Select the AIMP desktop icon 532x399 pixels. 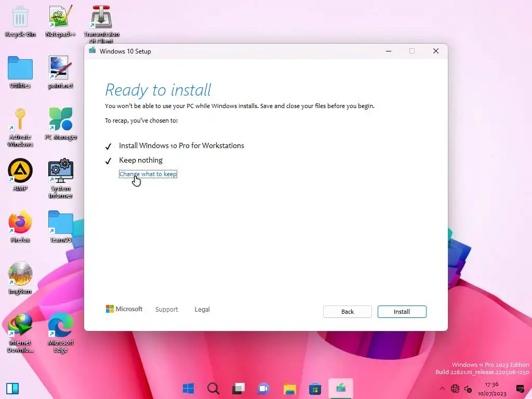pos(20,175)
